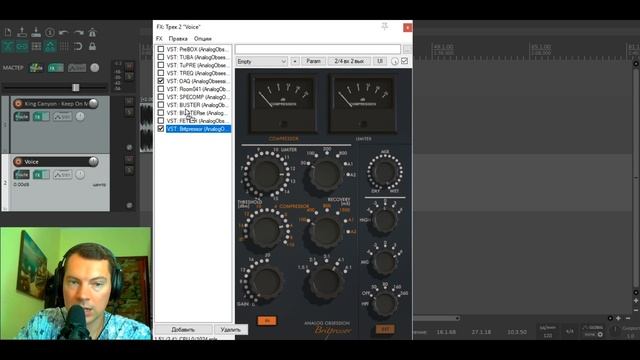Viewport: 640px width, 360px height.
Task: Select VST: FETish in the FX list
Action: (x=198, y=121)
